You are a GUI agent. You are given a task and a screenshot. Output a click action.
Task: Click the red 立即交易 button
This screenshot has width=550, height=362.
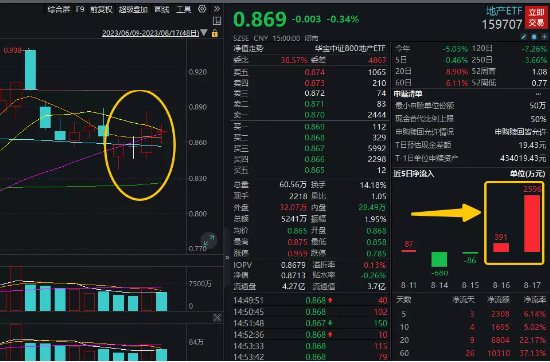[x=536, y=18]
